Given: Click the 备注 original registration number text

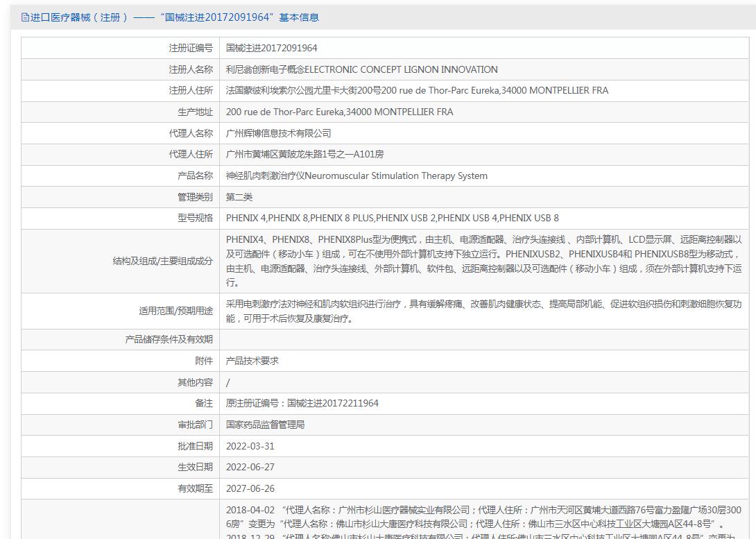Looking at the screenshot, I should (x=302, y=403).
